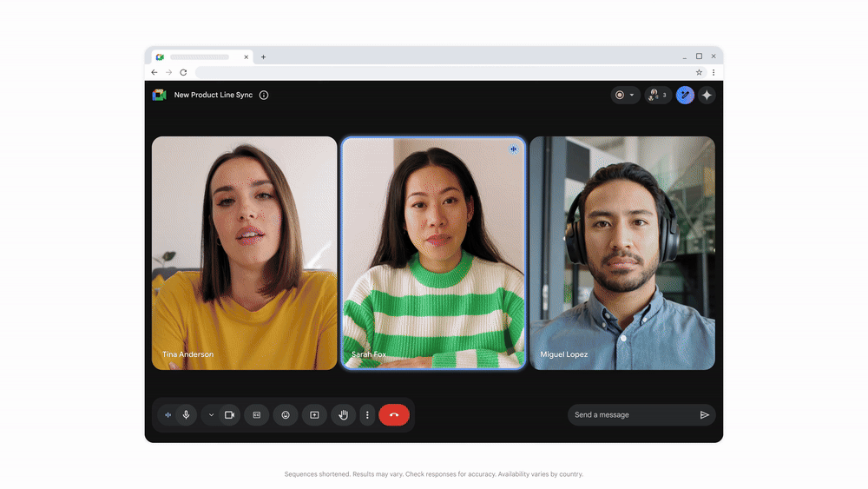Click the present screen icon
This screenshot has width=868, height=489.
314,415
